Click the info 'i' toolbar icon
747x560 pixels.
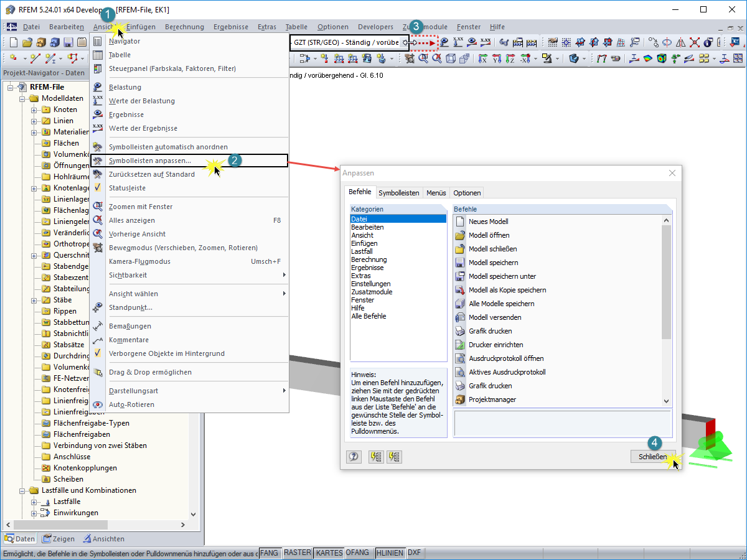pyautogui.click(x=708, y=42)
